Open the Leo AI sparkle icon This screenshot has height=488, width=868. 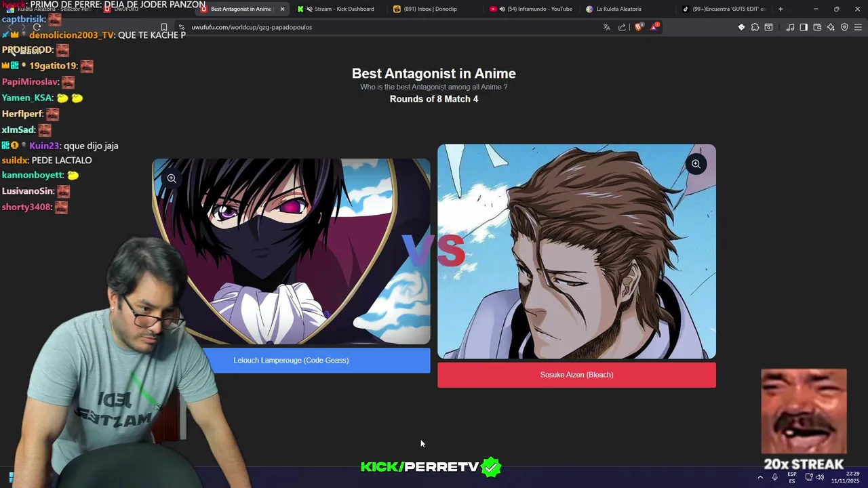(831, 27)
